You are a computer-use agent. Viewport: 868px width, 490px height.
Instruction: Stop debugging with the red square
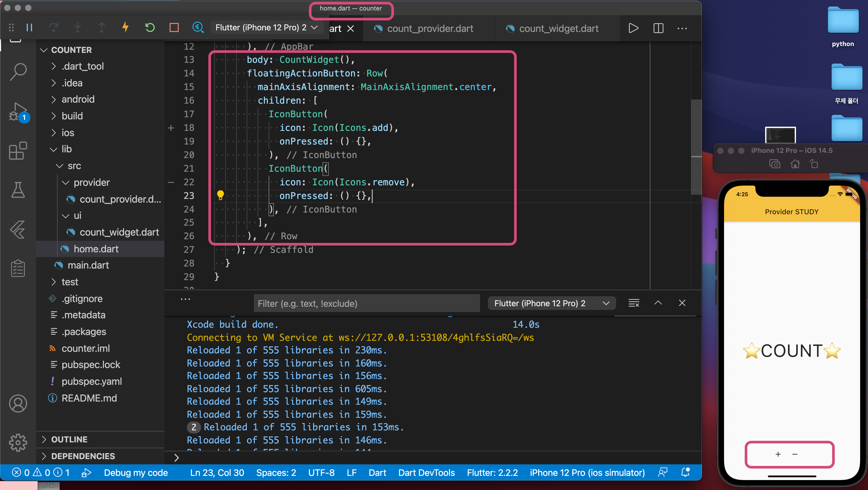tap(174, 27)
